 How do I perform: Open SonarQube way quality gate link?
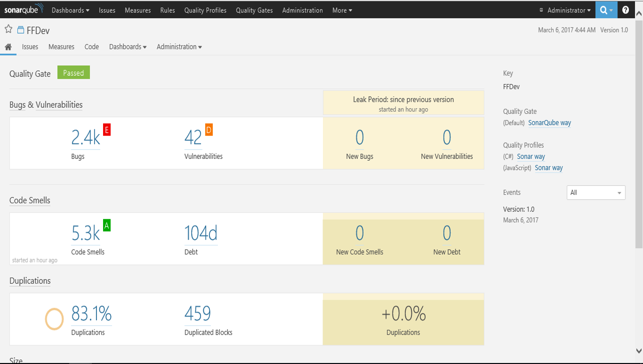549,123
